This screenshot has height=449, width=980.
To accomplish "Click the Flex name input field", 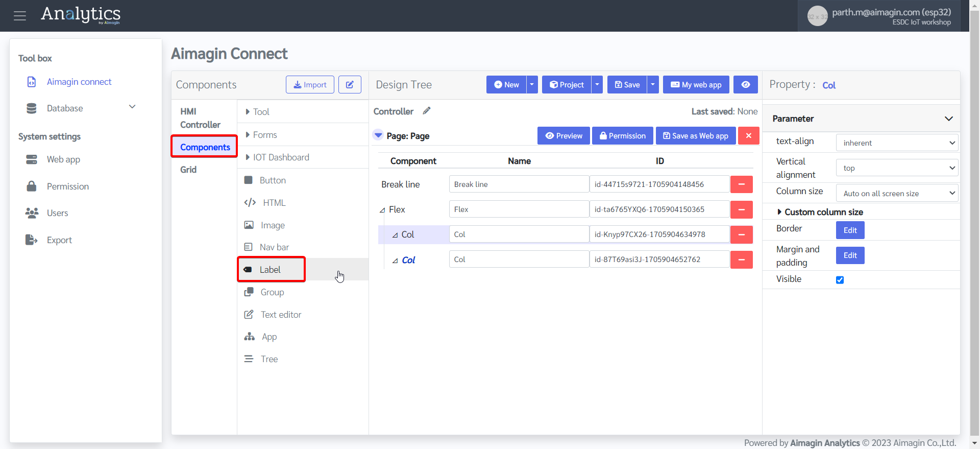I will [x=519, y=209].
